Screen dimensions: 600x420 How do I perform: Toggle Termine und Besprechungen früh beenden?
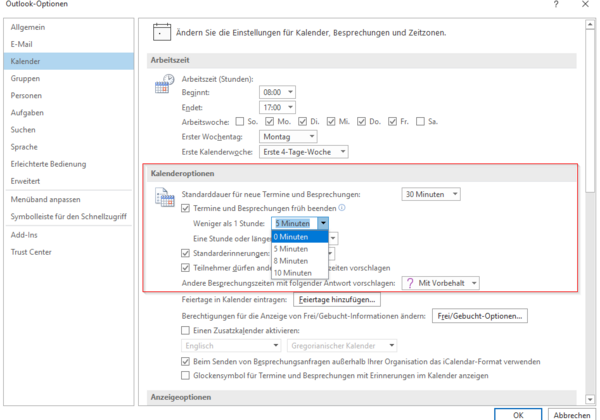[185, 208]
